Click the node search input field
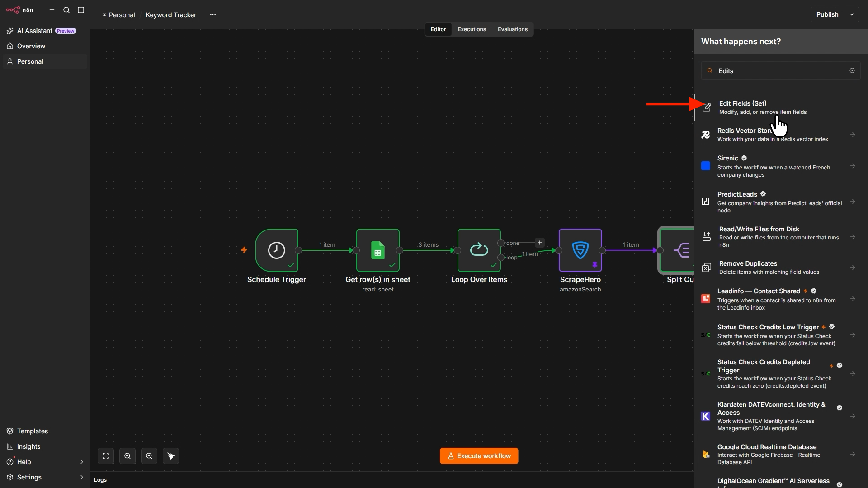Image resolution: width=868 pixels, height=488 pixels. [781, 71]
